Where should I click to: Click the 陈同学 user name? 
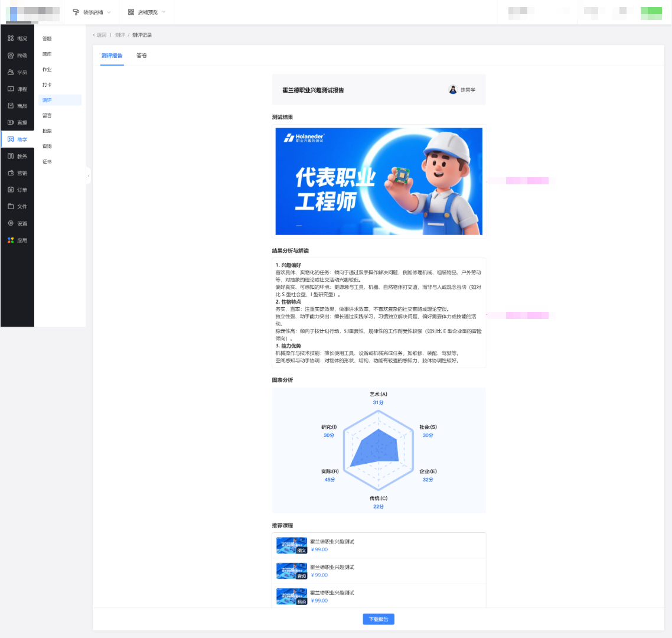click(x=468, y=90)
